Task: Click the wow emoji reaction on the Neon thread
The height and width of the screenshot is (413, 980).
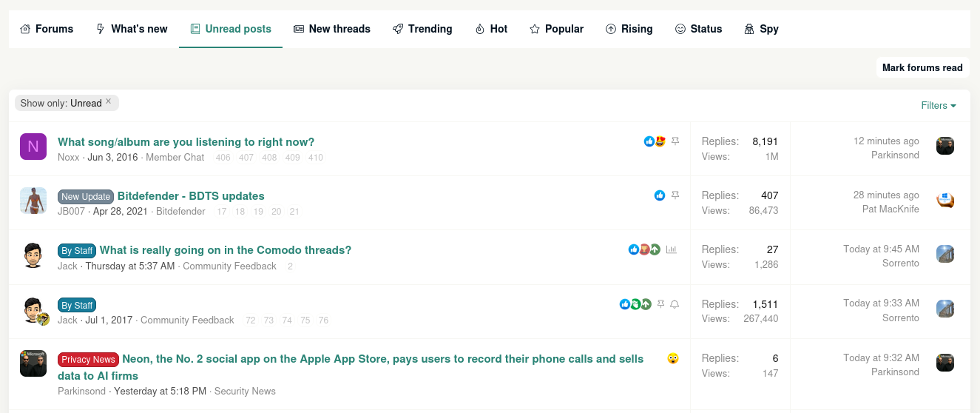Action: coord(673,359)
